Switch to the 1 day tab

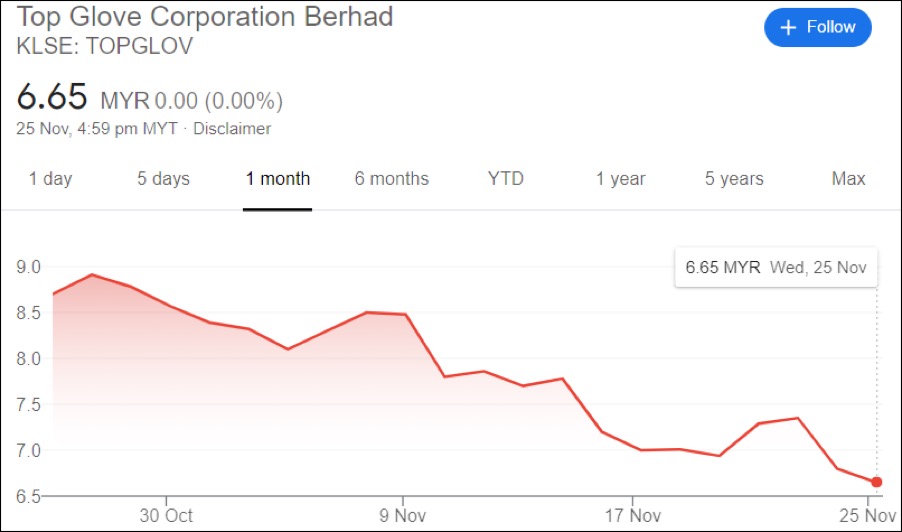50,179
